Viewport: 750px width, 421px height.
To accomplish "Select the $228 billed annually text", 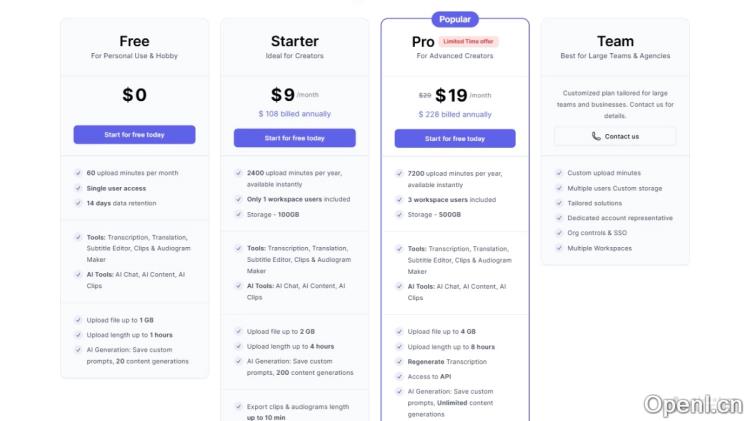I will (x=455, y=114).
